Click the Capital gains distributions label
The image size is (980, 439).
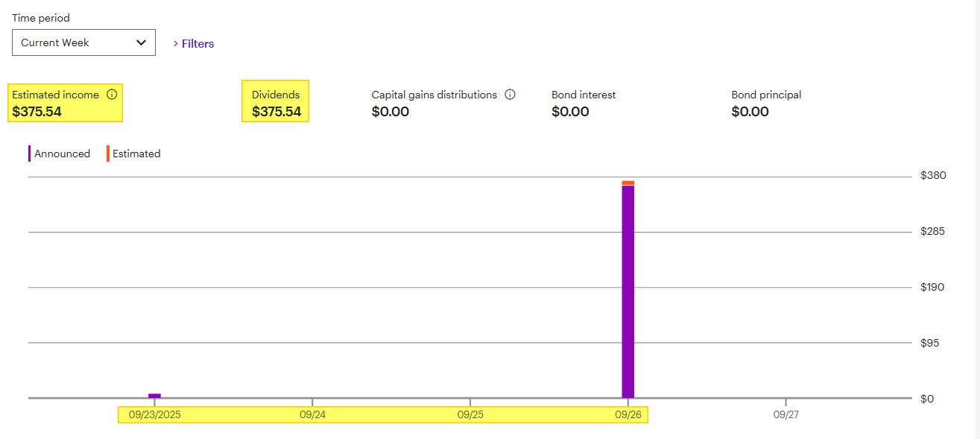pos(434,95)
